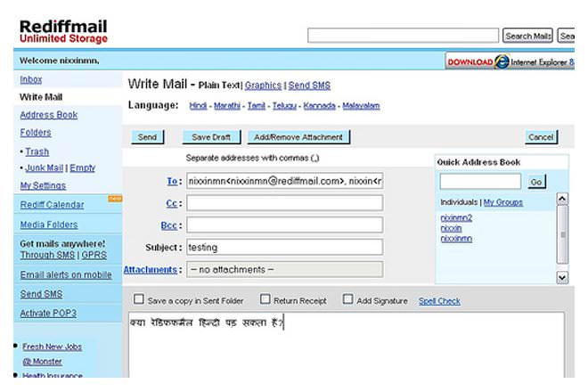
Task: Tick the Save a copy in Sent Folder checkbox
Action: click(x=137, y=300)
